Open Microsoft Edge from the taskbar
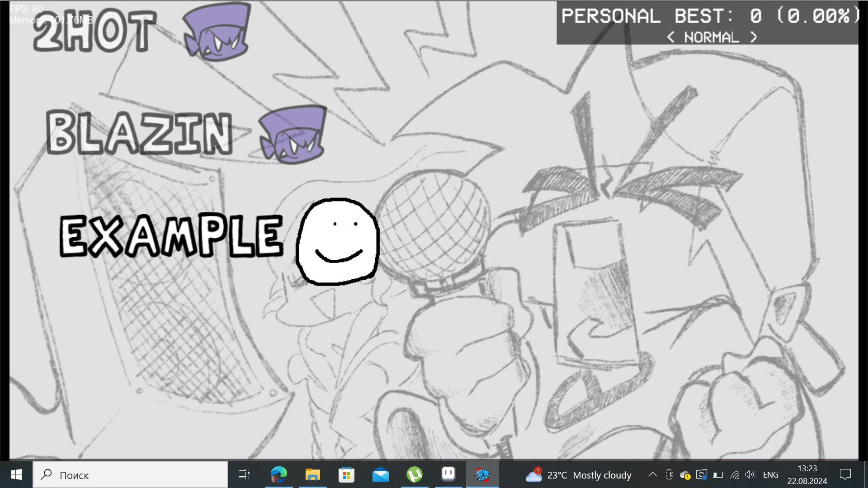 (x=279, y=474)
